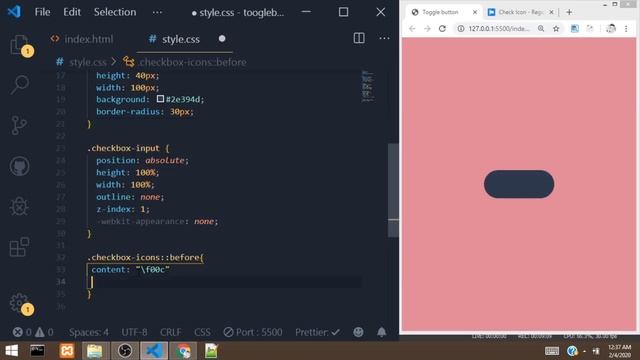The image size is (640, 360).
Task: Click the Chrome profile avatar
Action: coord(611,29)
